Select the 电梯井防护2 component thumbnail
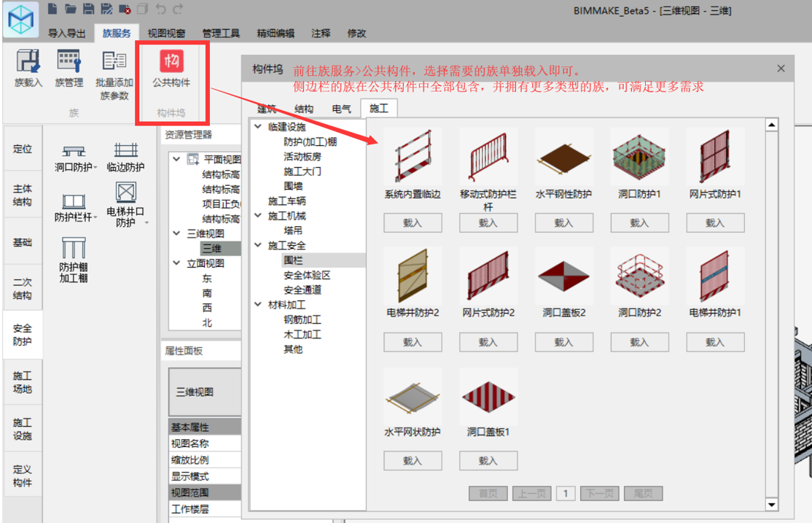Image resolution: width=812 pixels, height=523 pixels. tap(413, 276)
